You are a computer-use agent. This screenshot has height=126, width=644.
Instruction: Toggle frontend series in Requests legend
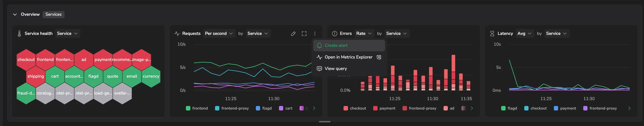tap(197, 108)
